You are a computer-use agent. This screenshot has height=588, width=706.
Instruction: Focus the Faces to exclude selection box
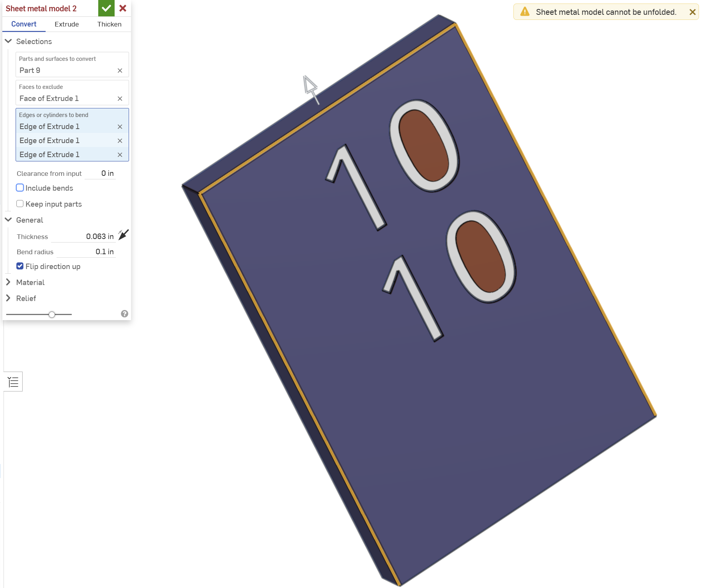[x=72, y=93]
